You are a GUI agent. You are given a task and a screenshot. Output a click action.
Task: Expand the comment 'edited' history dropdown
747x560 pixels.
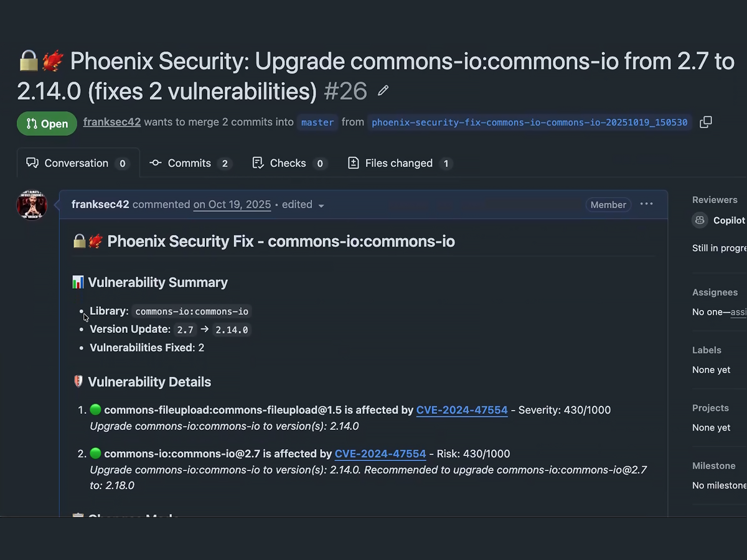click(303, 205)
